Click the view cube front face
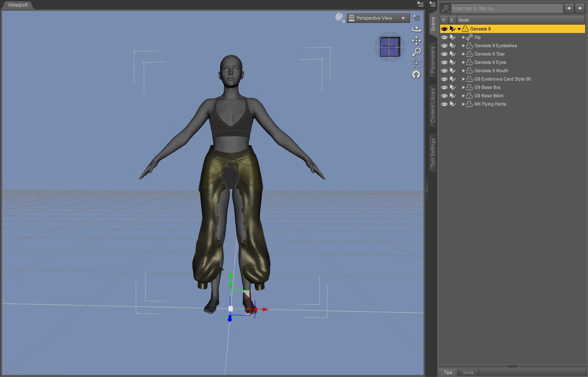Image resolution: width=588 pixels, height=377 pixels. pyautogui.click(x=390, y=47)
